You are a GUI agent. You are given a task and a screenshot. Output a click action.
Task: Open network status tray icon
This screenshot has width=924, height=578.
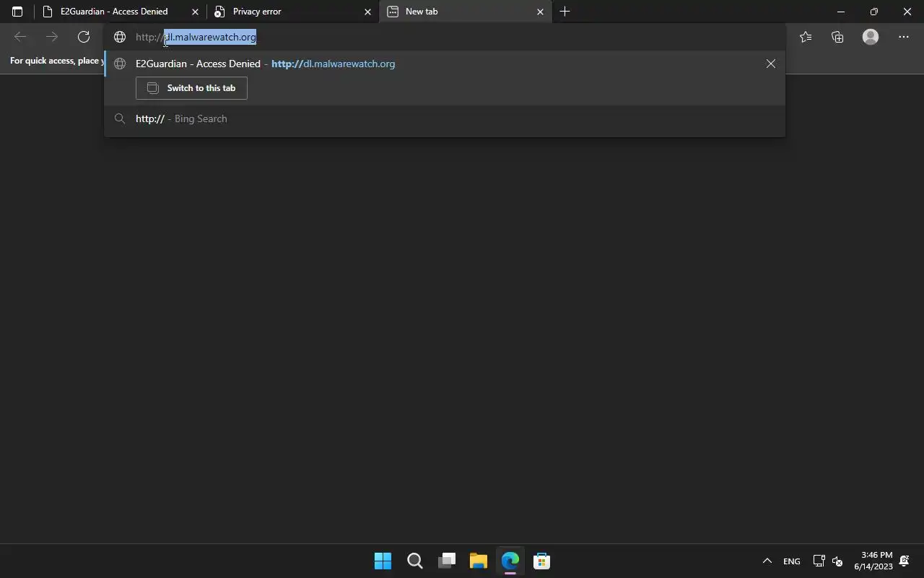point(819,561)
